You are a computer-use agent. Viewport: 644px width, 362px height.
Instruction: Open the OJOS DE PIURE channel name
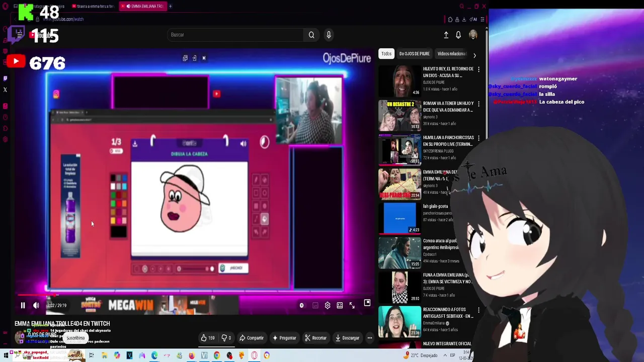point(42,334)
